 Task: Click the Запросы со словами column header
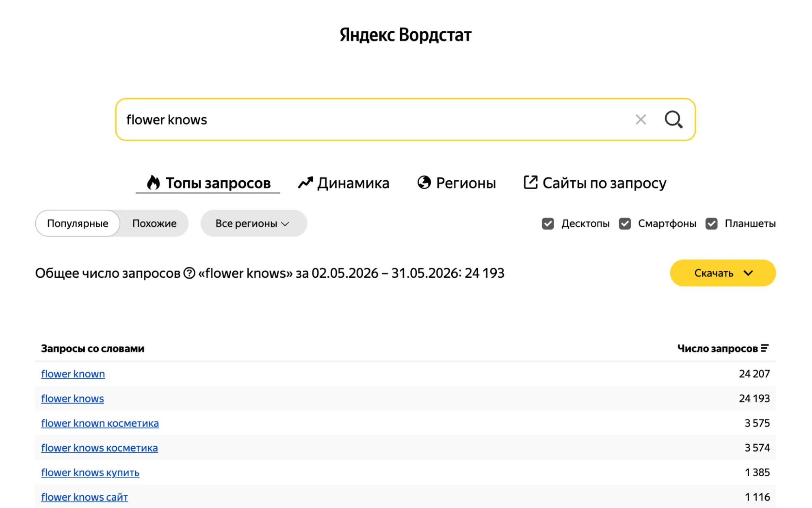click(93, 348)
